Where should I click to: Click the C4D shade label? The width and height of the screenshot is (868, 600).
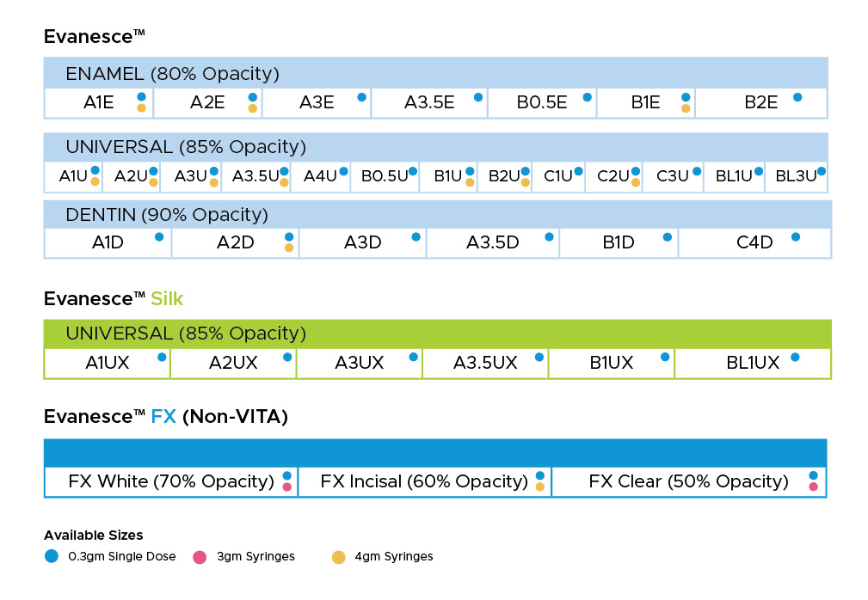coord(754,242)
